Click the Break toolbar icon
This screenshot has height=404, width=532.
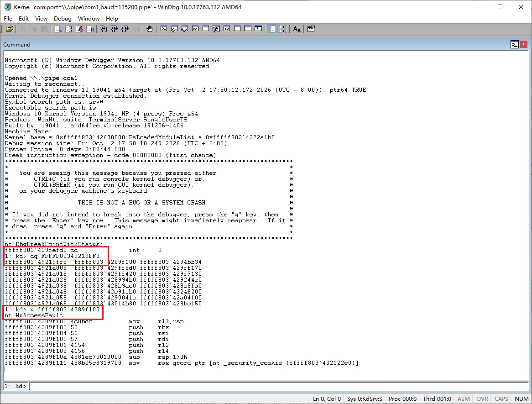(90, 29)
